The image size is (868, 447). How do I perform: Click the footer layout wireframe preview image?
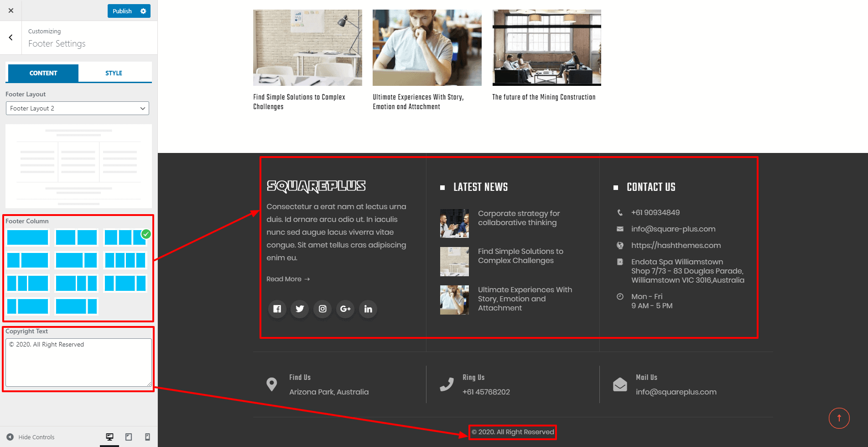(x=78, y=166)
